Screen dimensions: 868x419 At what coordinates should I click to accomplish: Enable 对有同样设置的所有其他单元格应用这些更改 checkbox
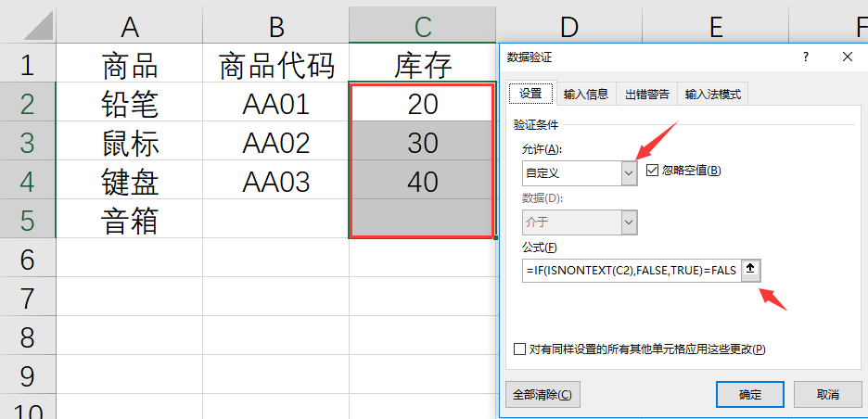[519, 349]
